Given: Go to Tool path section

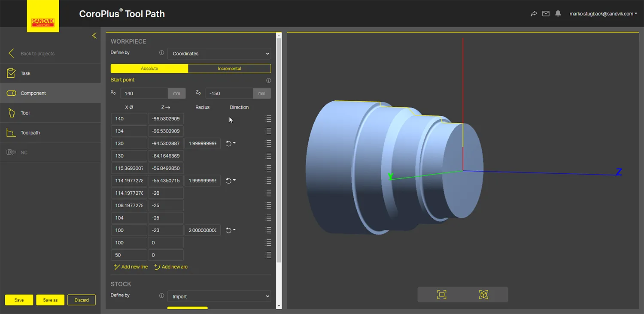Looking at the screenshot, I should 50,133.
